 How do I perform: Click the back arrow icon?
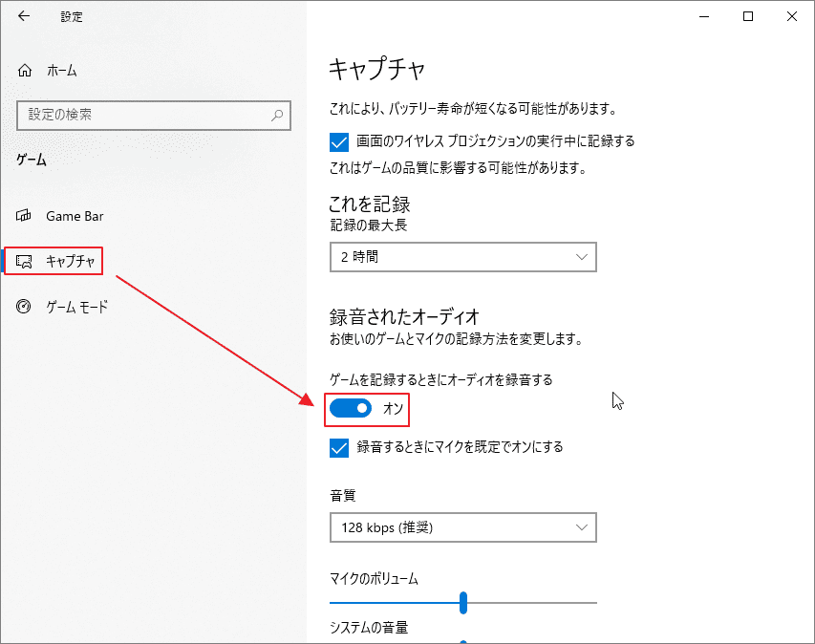coord(22,16)
